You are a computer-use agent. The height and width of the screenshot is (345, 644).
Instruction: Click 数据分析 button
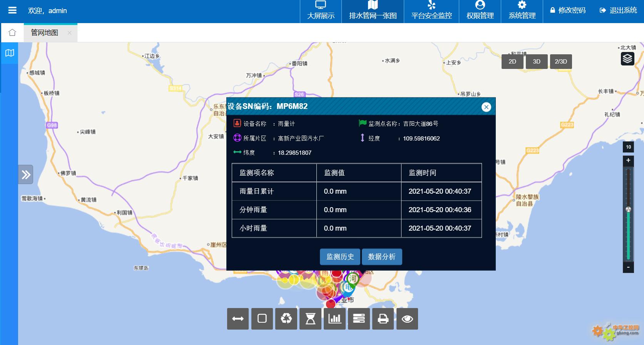coord(382,257)
